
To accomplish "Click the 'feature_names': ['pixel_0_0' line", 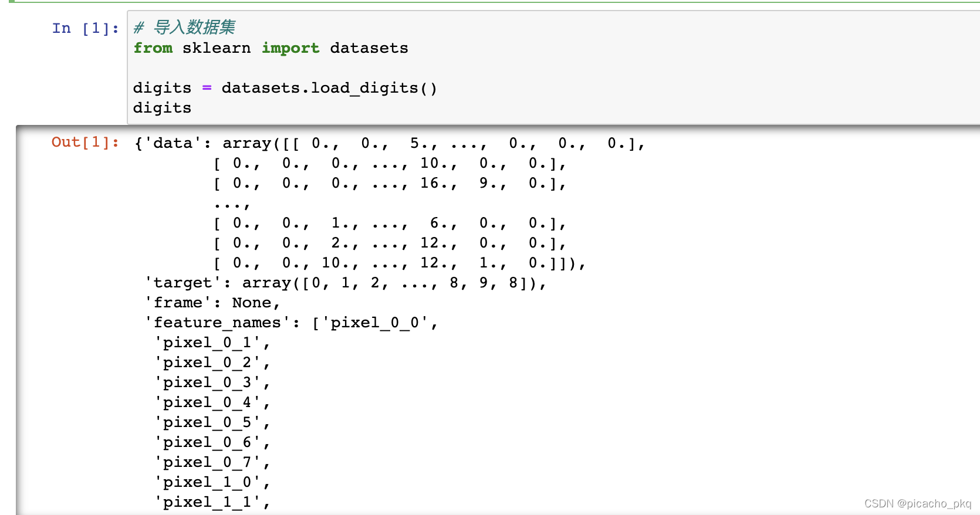I will (x=291, y=323).
